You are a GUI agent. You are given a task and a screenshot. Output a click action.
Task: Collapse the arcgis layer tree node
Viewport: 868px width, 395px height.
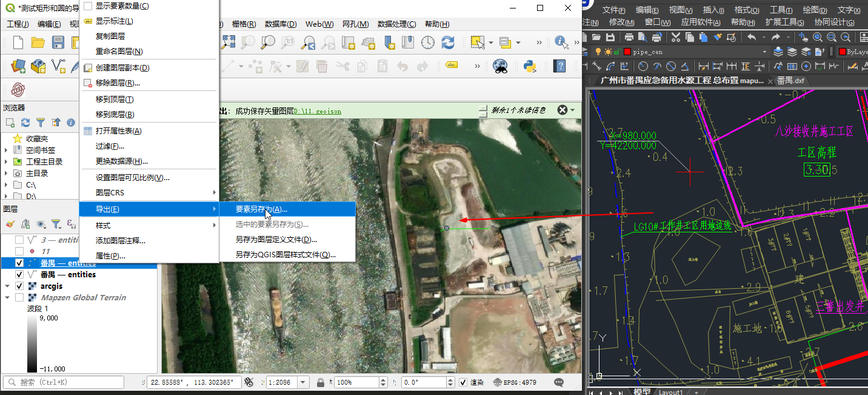[x=7, y=286]
